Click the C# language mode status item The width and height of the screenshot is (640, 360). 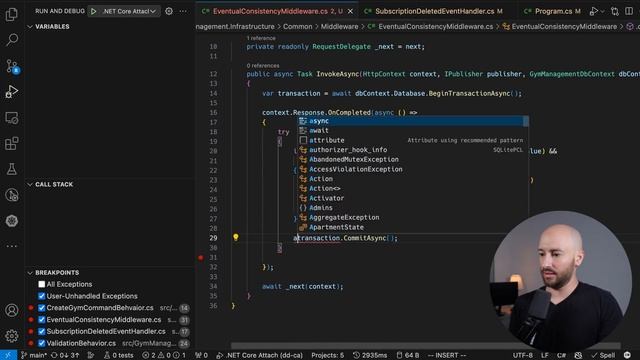[x=562, y=355]
